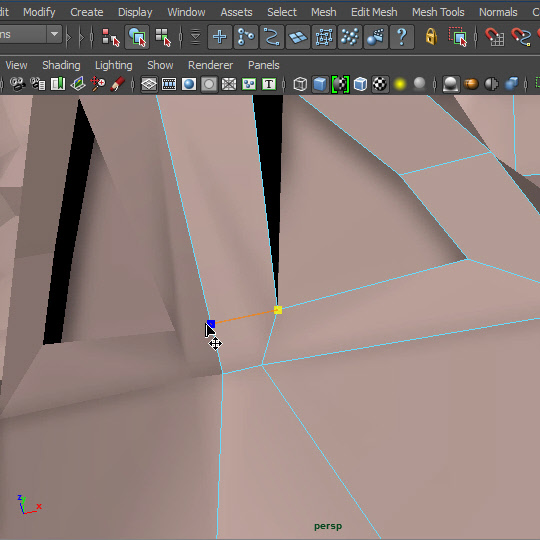This screenshot has width=540, height=540.
Task: Open the Select menu
Action: pyautogui.click(x=282, y=12)
